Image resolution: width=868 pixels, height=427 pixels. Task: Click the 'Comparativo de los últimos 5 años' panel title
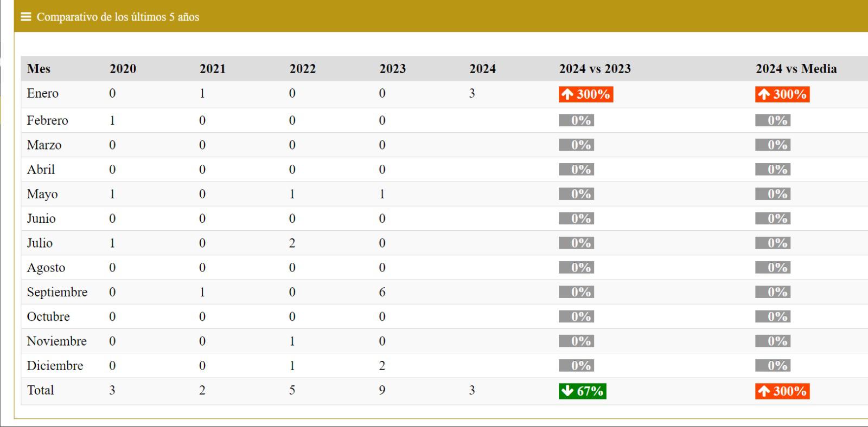[118, 17]
